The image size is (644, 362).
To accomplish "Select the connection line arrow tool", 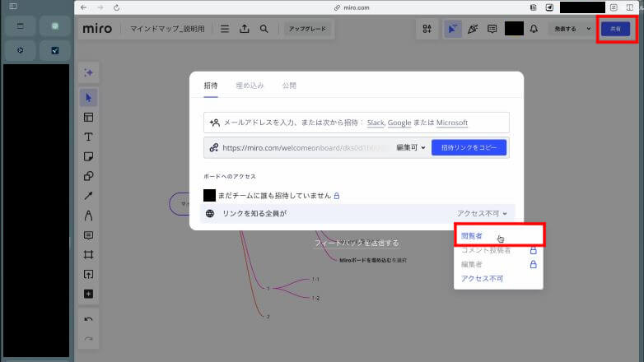I will point(88,196).
